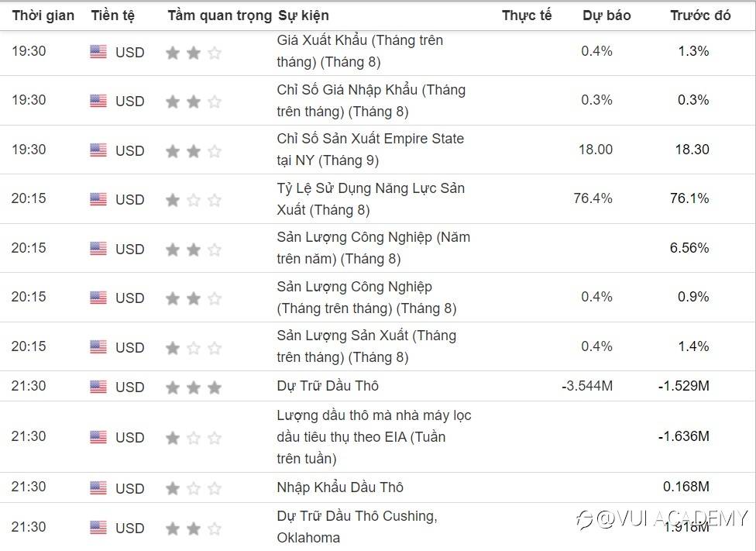Click importance stars for Nhập Khẩu Dầu Thô

[x=194, y=488]
